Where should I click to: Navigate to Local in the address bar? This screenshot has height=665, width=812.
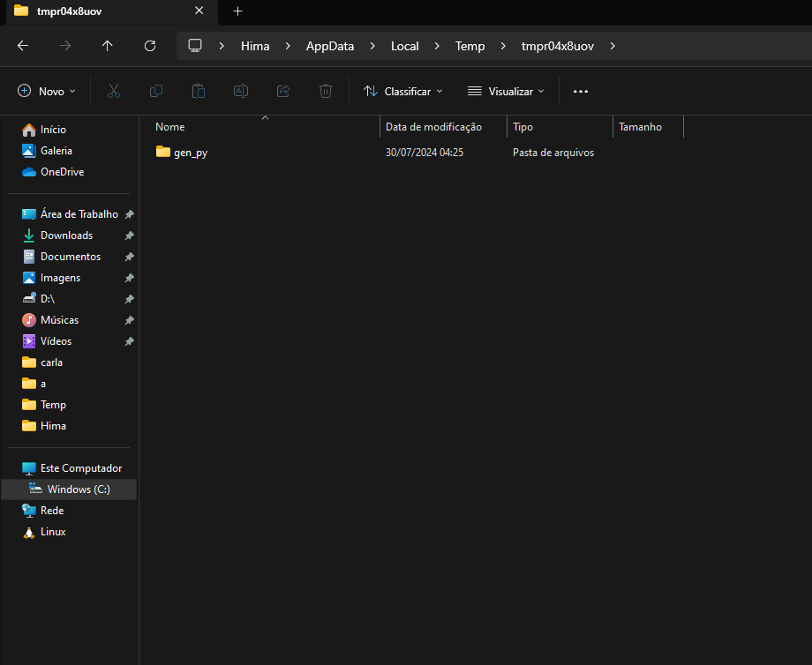(x=404, y=46)
